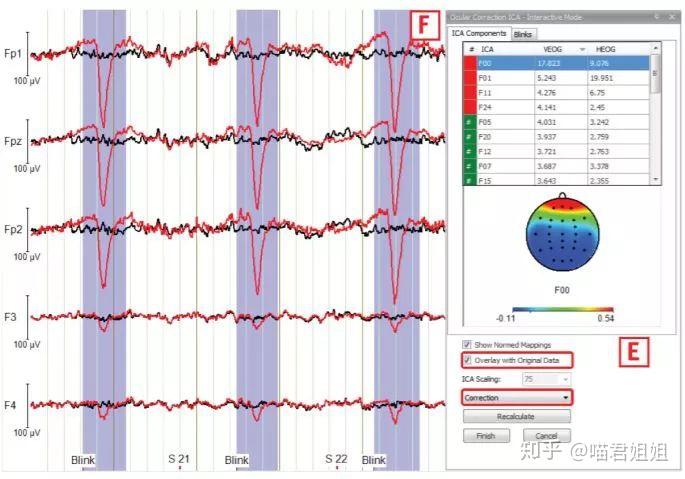Click Cancel to discard ocular correction
The image size is (685, 479).
tap(547, 436)
